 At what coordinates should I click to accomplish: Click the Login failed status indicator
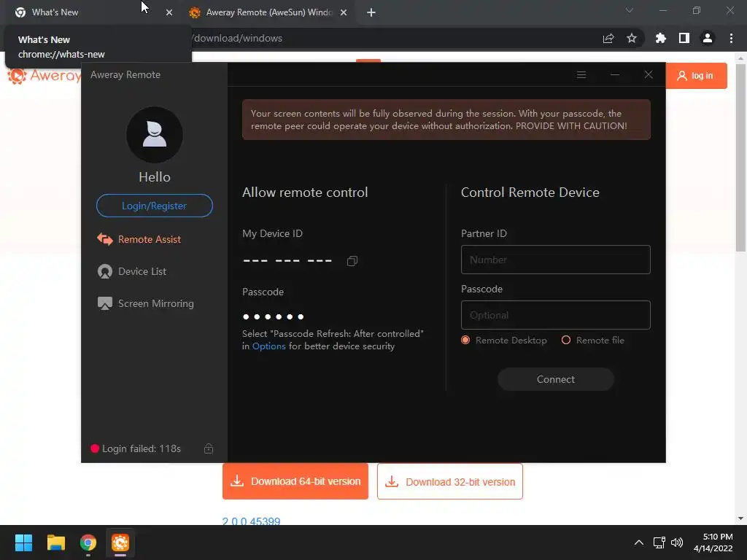click(x=136, y=448)
